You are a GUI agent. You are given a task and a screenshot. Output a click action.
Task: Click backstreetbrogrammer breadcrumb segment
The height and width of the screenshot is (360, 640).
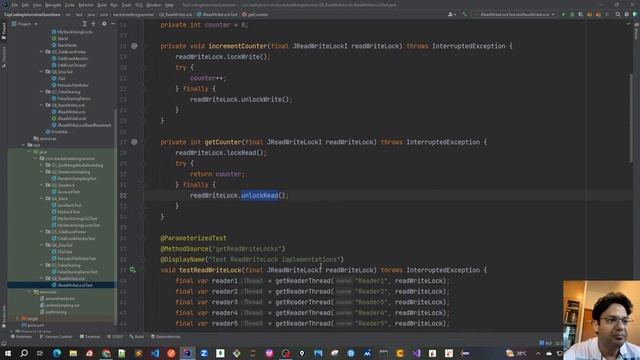133,14
